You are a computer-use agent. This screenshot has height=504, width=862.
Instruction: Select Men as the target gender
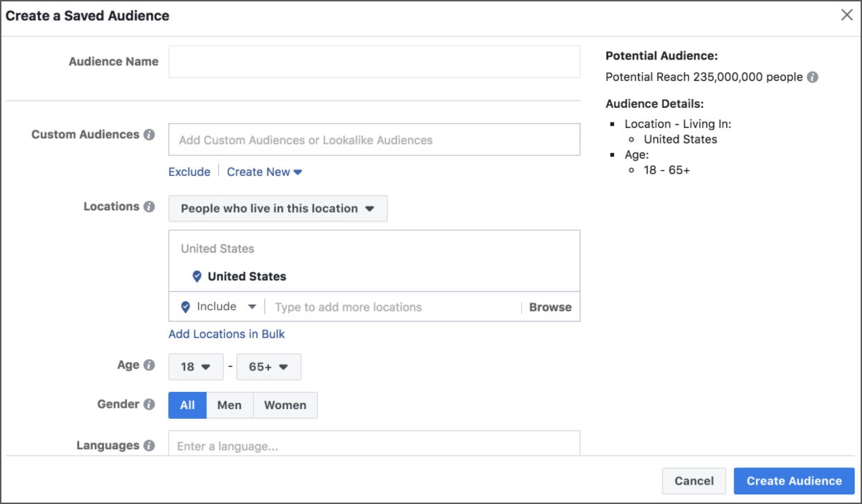229,404
